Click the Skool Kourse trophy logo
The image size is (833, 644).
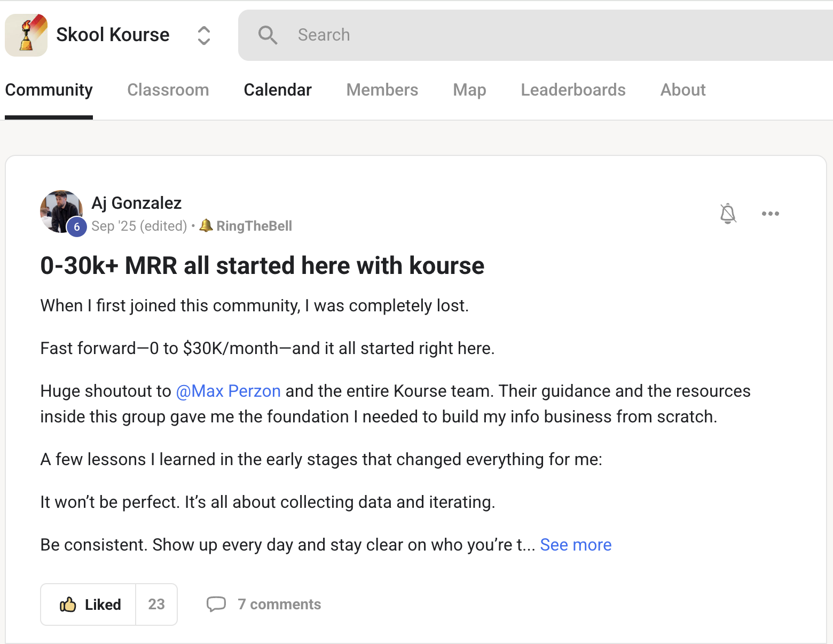(26, 35)
